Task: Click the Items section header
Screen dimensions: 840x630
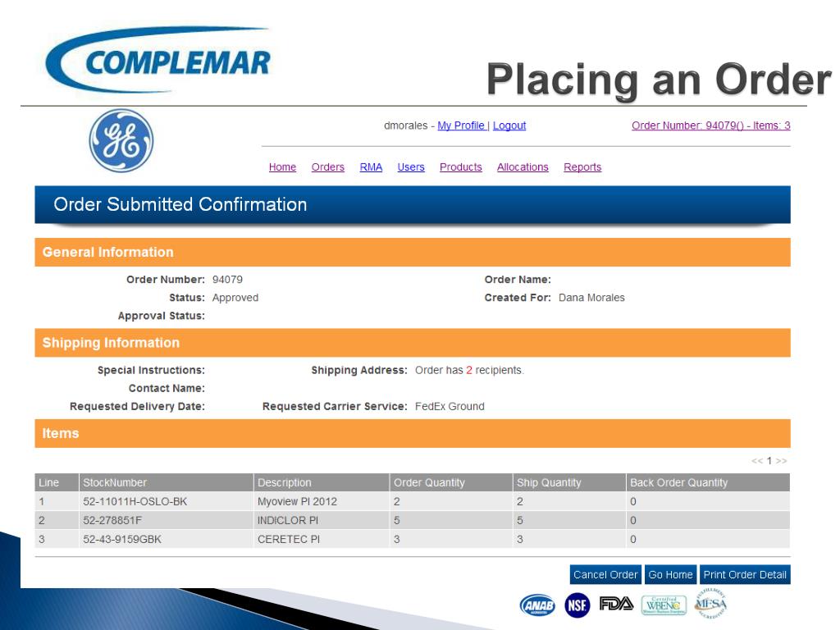Action: [413, 433]
